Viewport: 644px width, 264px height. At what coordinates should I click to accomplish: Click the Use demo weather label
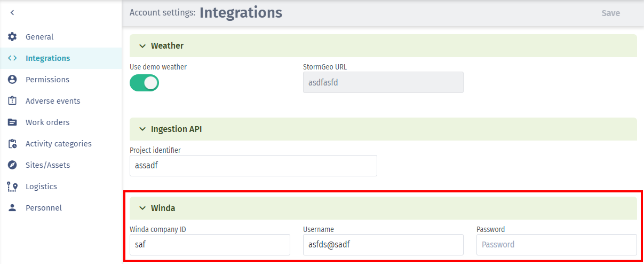pyautogui.click(x=158, y=67)
